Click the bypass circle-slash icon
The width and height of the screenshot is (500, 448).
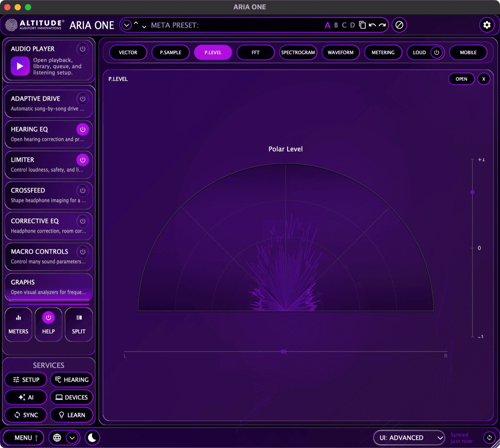[x=399, y=25]
